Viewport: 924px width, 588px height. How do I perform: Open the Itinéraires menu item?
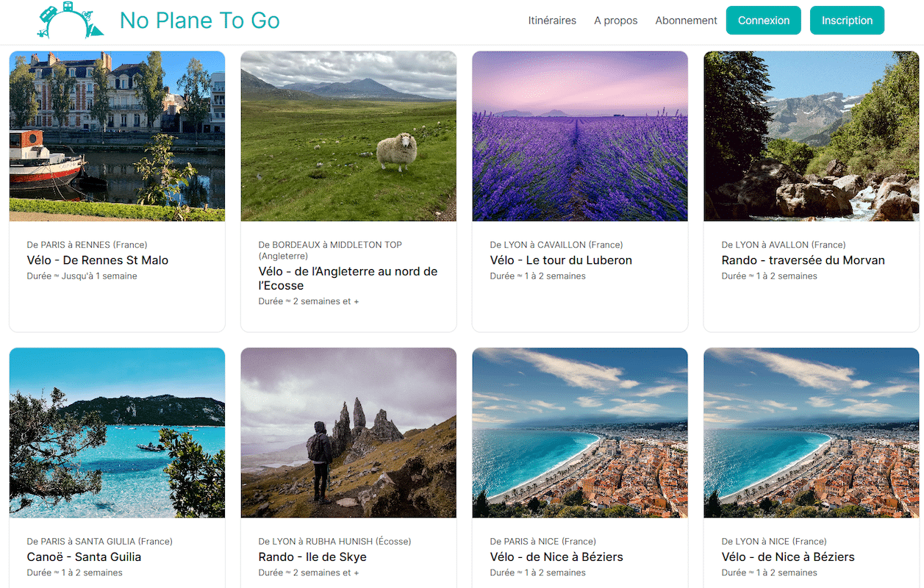[x=552, y=21]
